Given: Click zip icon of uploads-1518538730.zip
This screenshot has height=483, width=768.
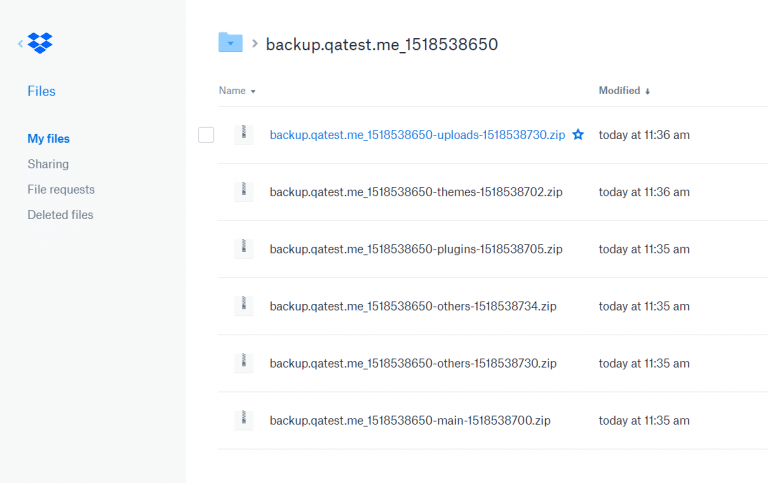Looking at the screenshot, I should click(243, 134).
